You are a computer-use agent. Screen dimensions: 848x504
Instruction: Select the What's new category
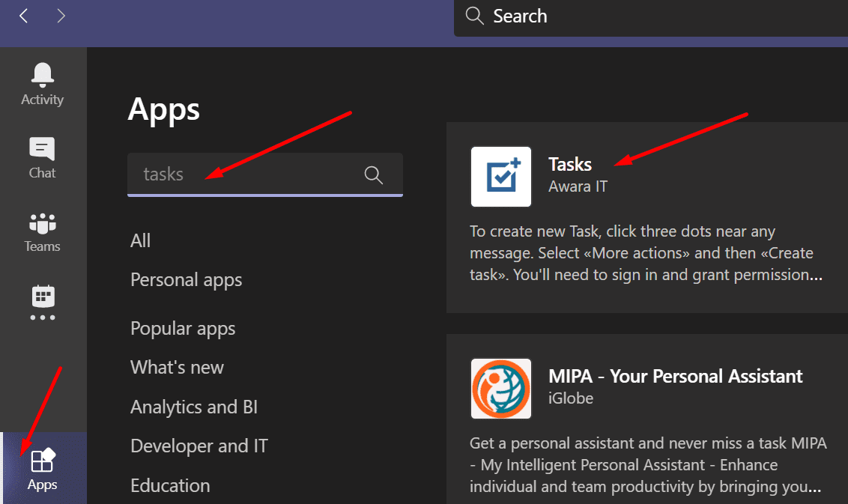click(177, 367)
